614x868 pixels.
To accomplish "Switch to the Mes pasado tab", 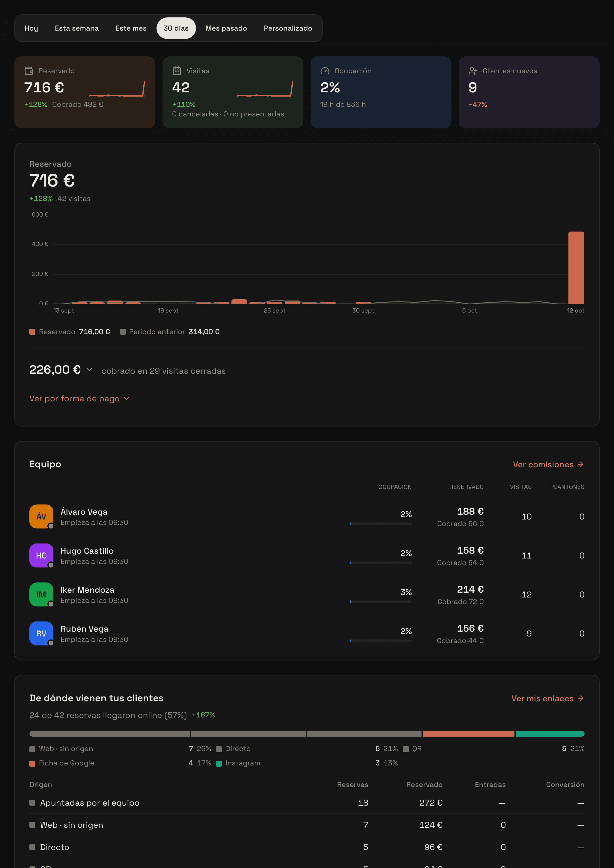I will point(226,28).
